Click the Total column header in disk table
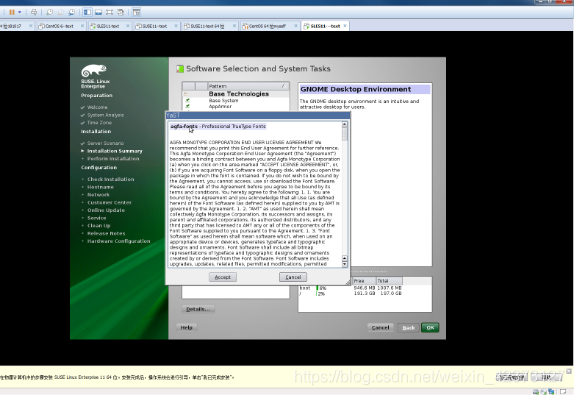 click(x=389, y=281)
